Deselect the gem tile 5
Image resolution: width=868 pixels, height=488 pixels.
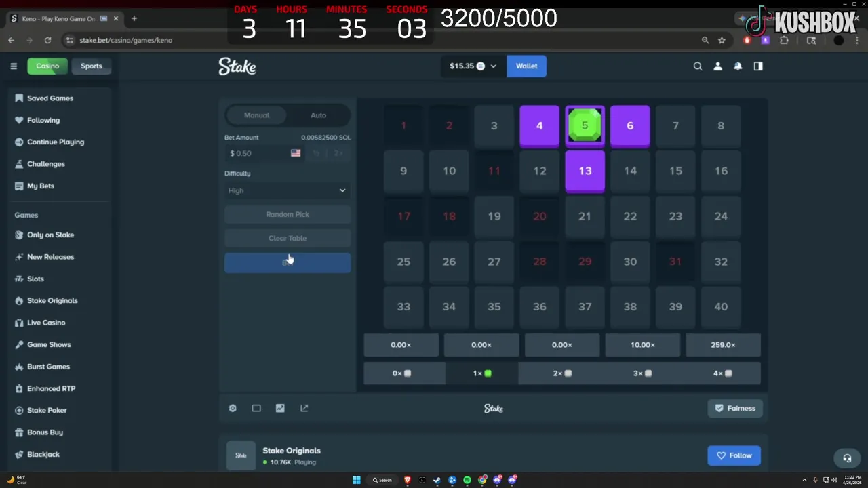585,126
